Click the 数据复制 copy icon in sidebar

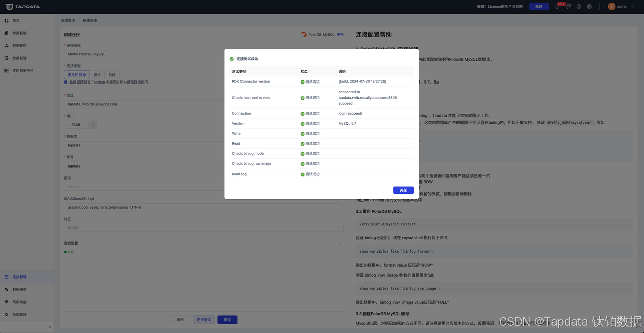pos(6,33)
